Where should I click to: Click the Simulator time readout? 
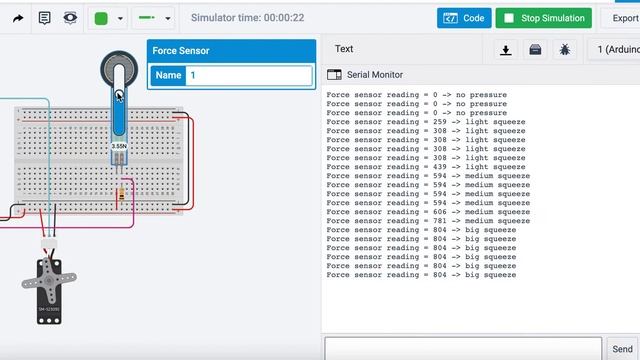click(x=247, y=18)
